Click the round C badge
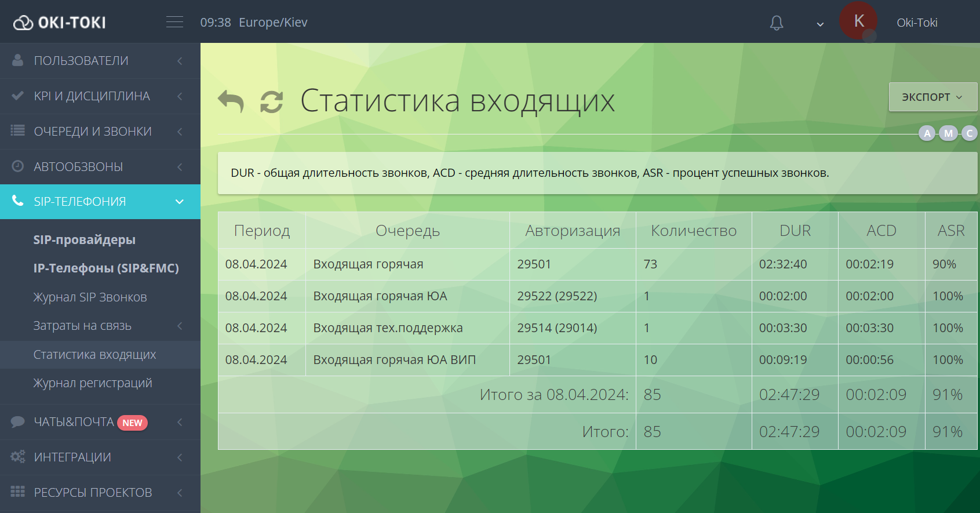 (969, 133)
